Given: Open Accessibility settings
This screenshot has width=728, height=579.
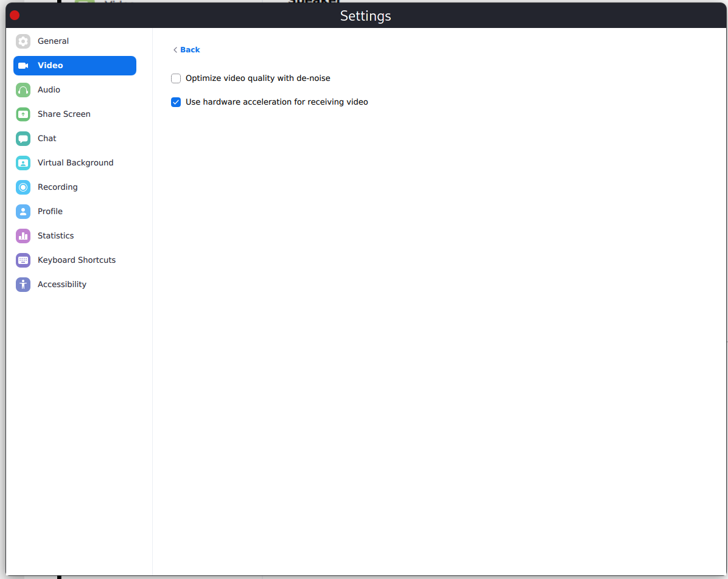Looking at the screenshot, I should pyautogui.click(x=75, y=285).
